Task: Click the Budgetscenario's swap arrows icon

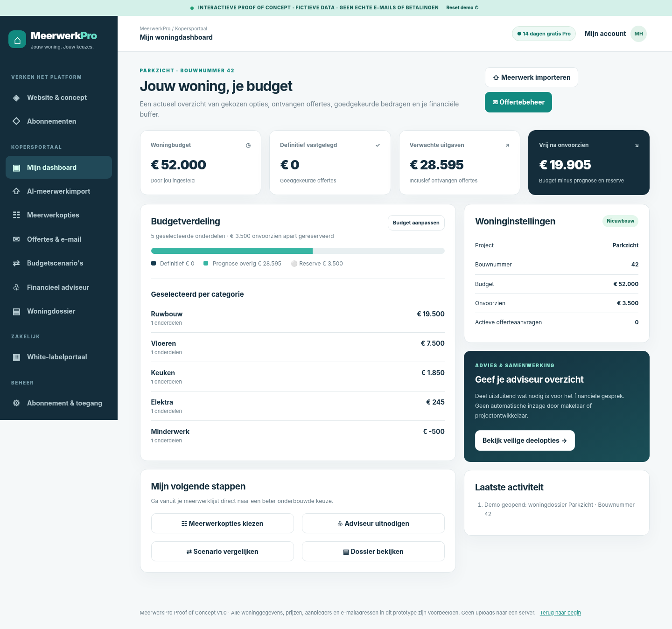Action: pos(16,263)
